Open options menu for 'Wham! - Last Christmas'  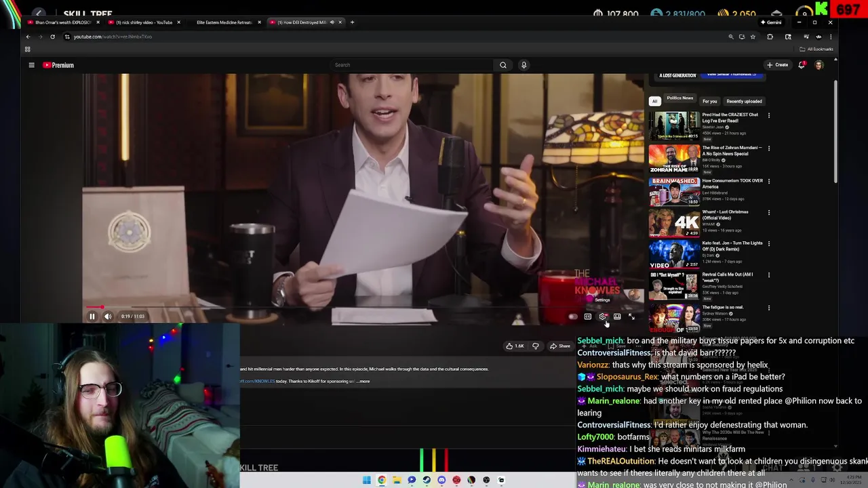[769, 212]
